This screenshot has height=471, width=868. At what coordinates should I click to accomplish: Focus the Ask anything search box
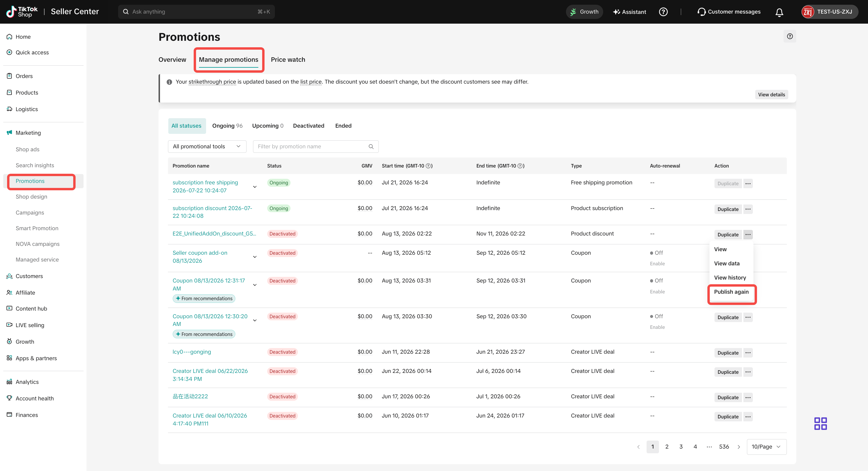[196, 12]
